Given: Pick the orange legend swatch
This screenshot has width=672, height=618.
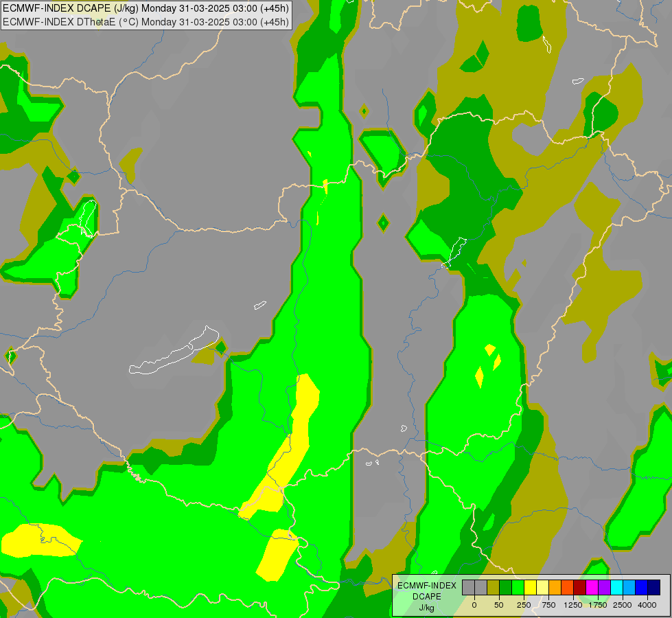Looking at the screenshot, I should point(555,587).
